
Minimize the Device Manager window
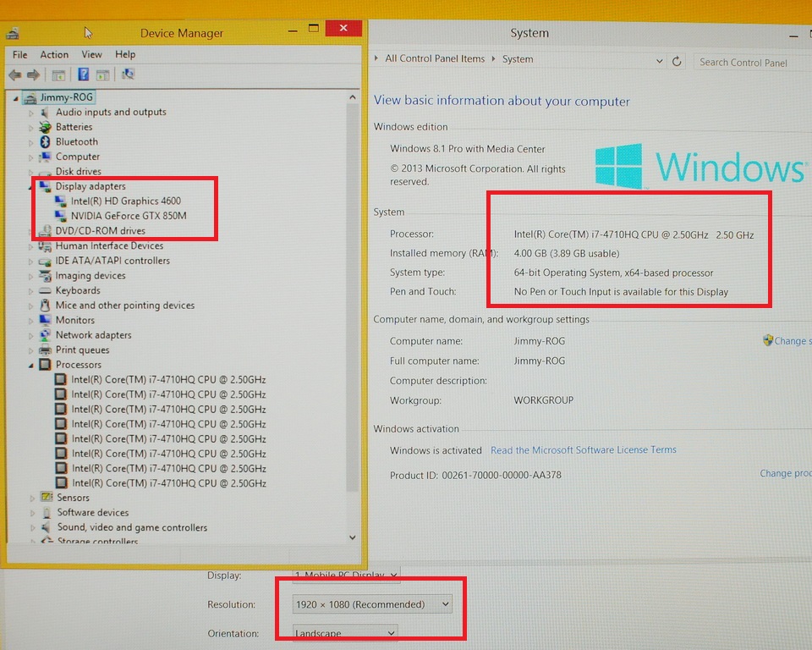pos(293,30)
